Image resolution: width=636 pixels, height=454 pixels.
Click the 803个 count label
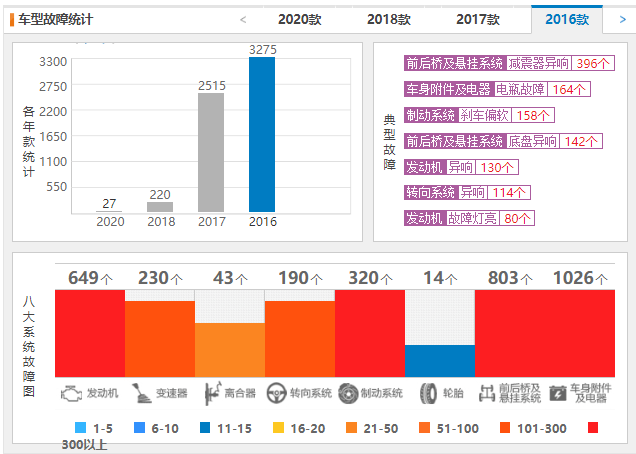(510, 278)
